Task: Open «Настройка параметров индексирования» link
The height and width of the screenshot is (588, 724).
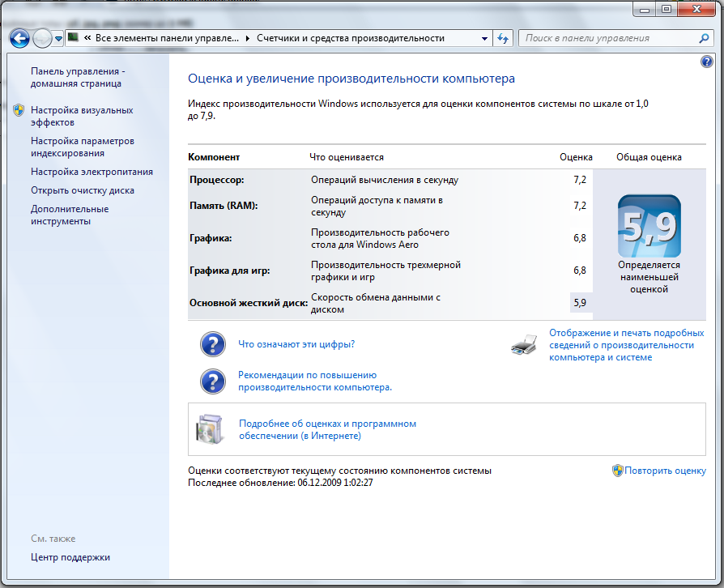Action: click(82, 147)
